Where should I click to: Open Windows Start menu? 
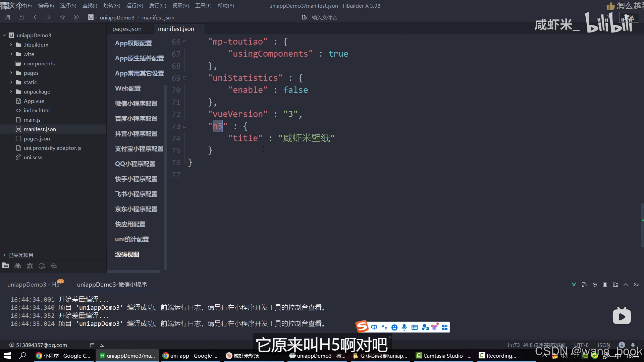point(7,356)
